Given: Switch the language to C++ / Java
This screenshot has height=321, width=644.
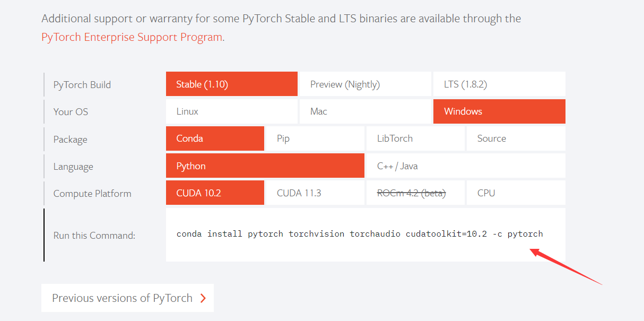Looking at the screenshot, I should (465, 166).
